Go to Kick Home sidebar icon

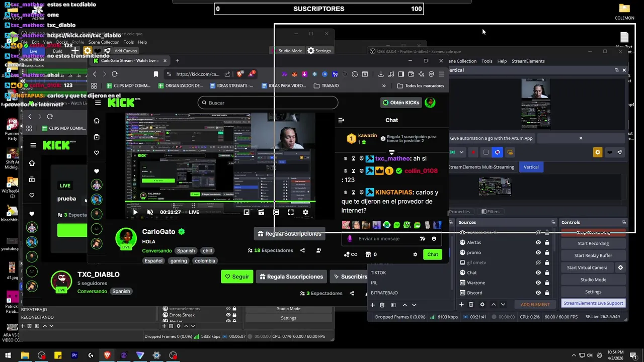point(97,121)
